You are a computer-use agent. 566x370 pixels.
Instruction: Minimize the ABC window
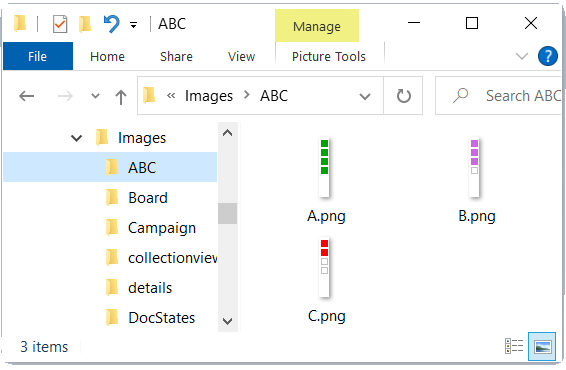[x=414, y=23]
